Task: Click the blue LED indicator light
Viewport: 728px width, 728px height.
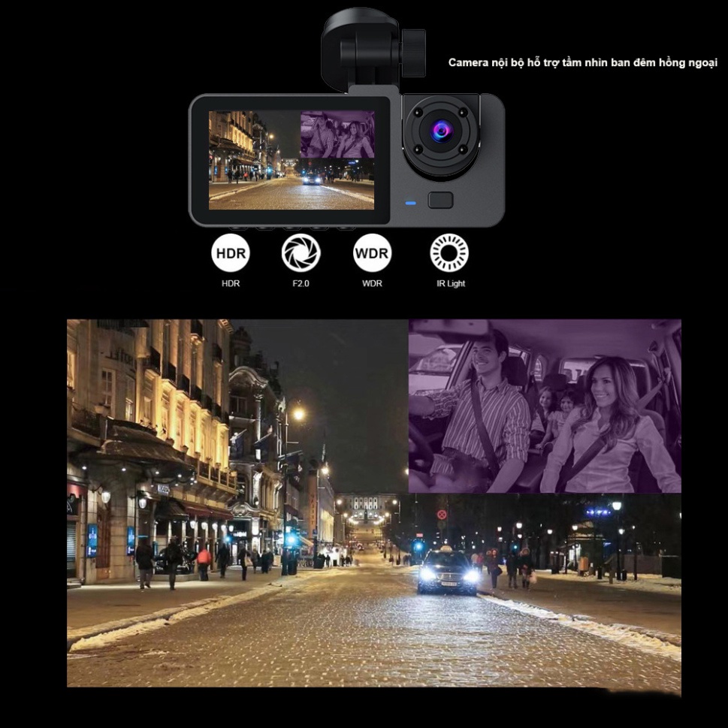Action: (412, 202)
